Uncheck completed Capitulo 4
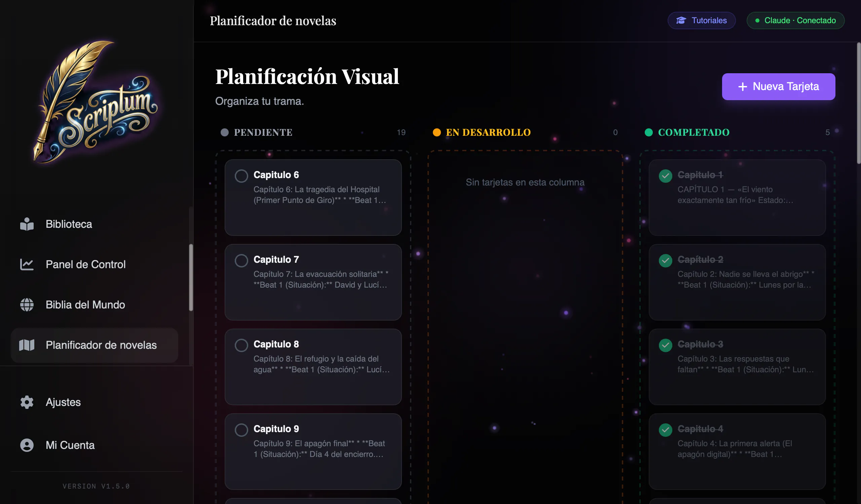 point(665,430)
